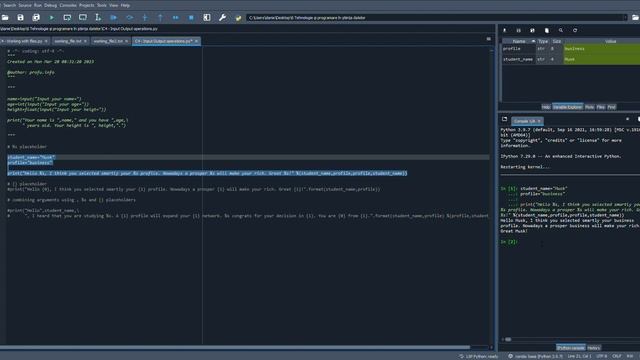The image size is (640, 360).
Task: Switch to the History bottom tab
Action: pyautogui.click(x=594, y=348)
